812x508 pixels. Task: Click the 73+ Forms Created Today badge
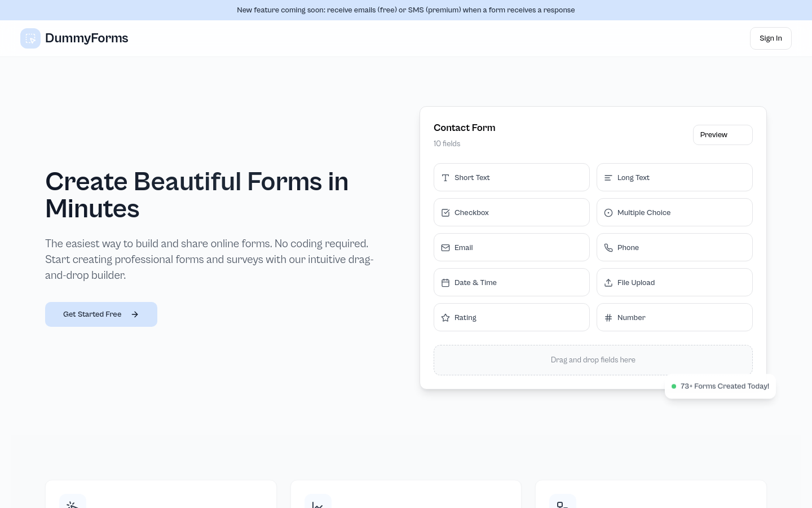pyautogui.click(x=720, y=387)
